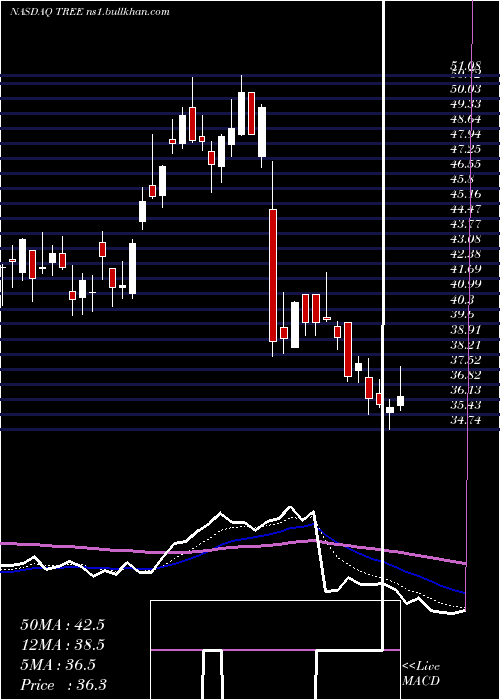Click the 41.69 price axis label
This screenshot has height=700, width=500.
tap(465, 269)
